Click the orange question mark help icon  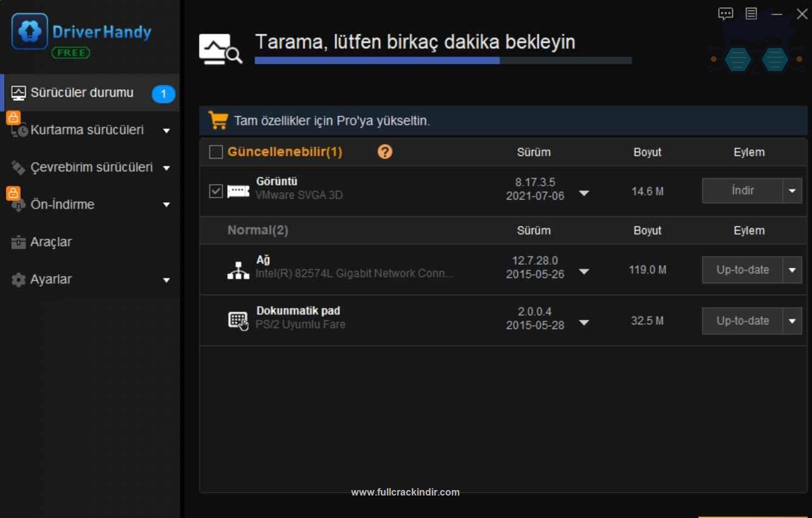[385, 152]
